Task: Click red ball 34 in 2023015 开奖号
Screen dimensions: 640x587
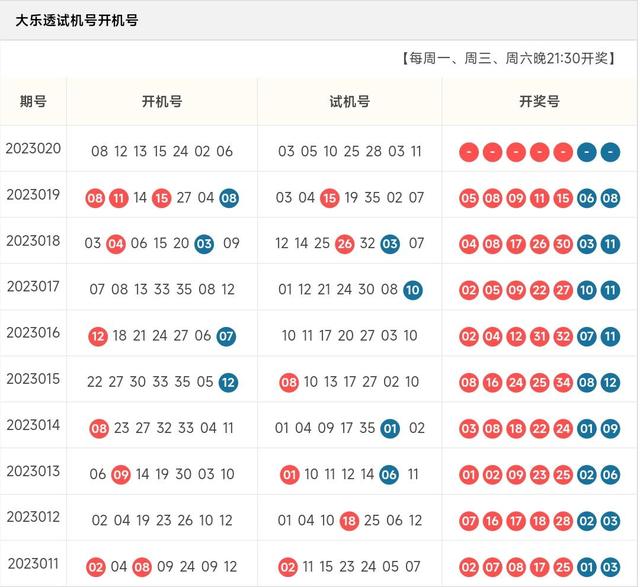Action: coord(563,382)
